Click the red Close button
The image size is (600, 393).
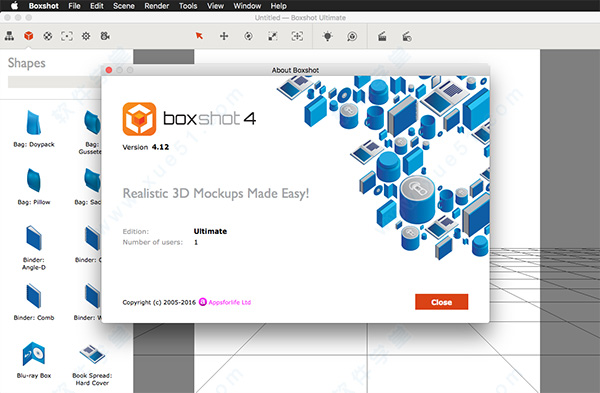pos(442,302)
